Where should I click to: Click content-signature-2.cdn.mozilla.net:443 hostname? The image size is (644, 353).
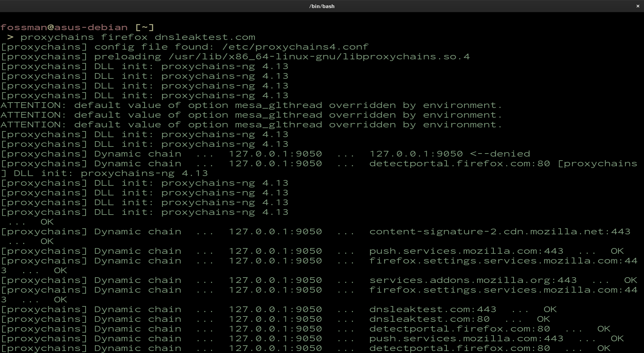pyautogui.click(x=500, y=231)
